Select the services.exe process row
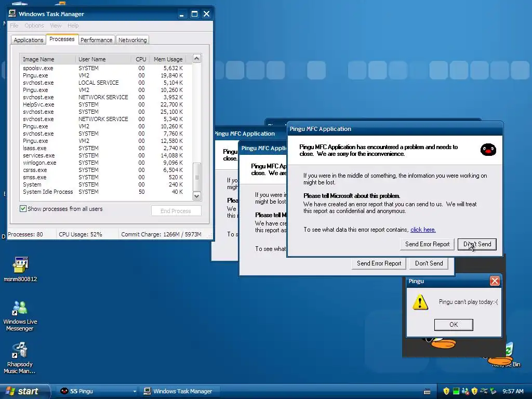Viewport: 532px width, 399px height. coord(106,155)
